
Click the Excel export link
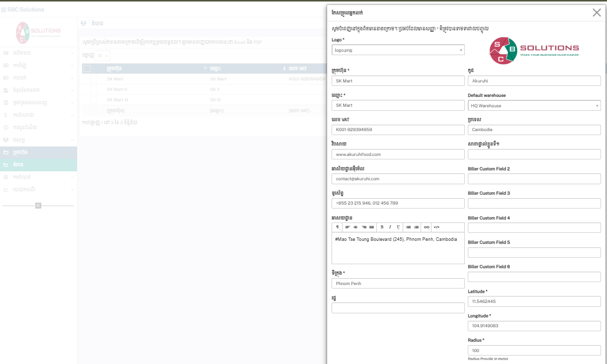click(240, 42)
